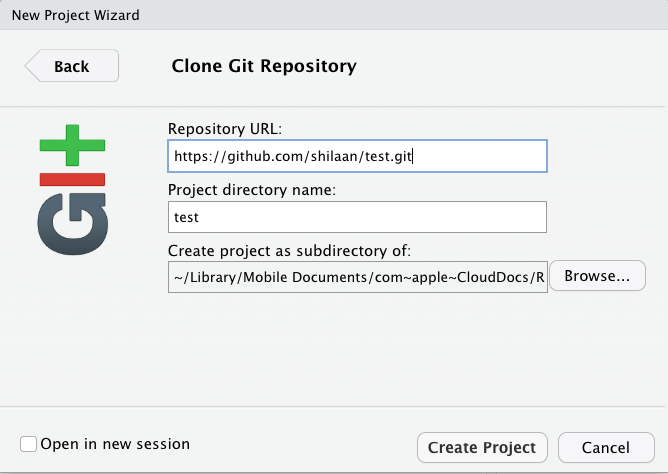Viewport: 668px width, 474px height.
Task: Click into the Project directory name field
Action: coord(358,216)
